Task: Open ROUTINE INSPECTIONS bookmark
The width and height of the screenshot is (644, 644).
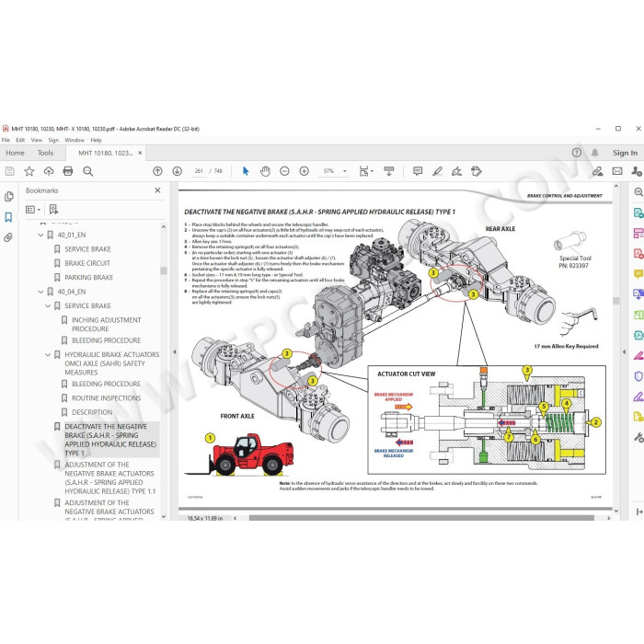Action: (106, 398)
